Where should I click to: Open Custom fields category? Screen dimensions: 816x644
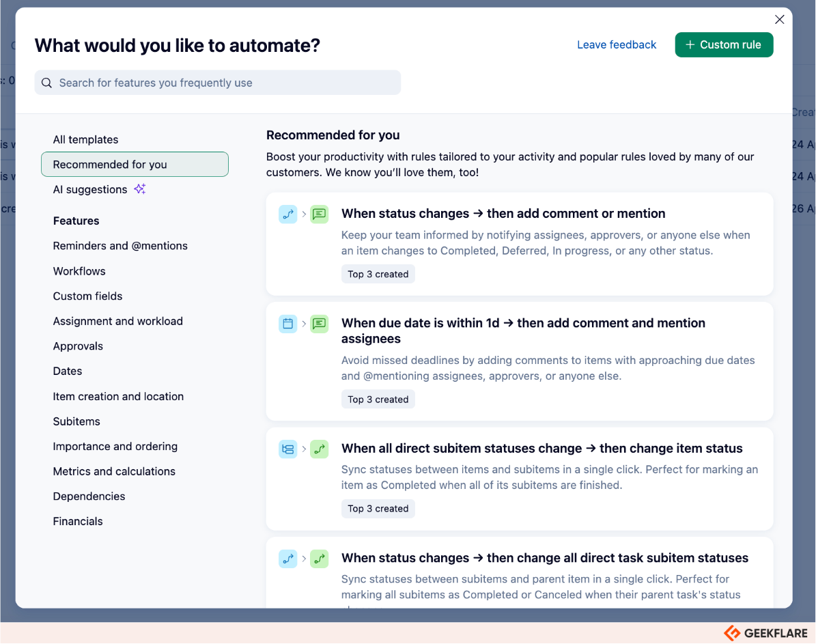tap(87, 296)
